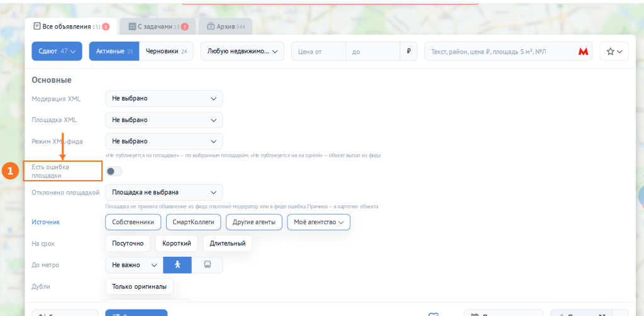Click the tasks icon in С задачами tab
This screenshot has width=644, height=316.
(132, 26)
